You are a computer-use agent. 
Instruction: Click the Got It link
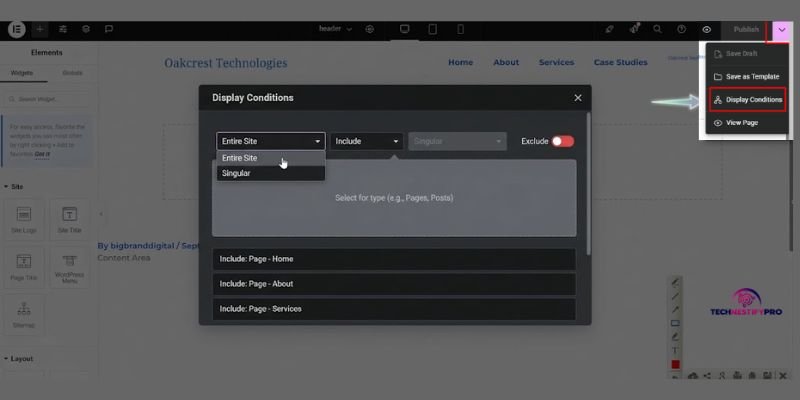(42, 154)
